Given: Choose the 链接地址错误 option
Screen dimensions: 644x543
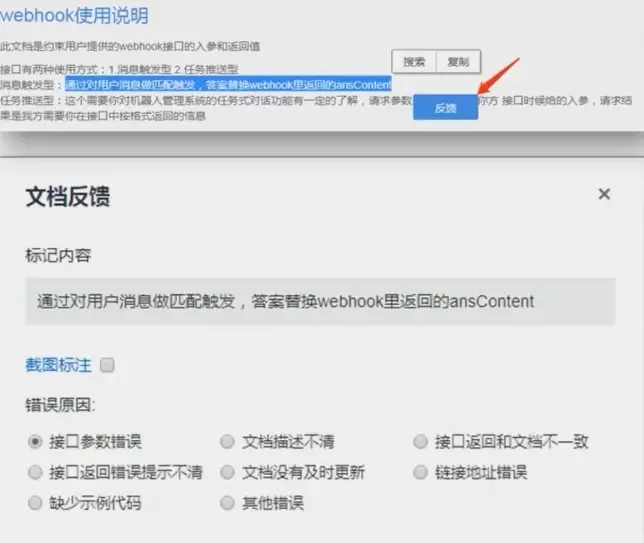Looking at the screenshot, I should tap(419, 472).
